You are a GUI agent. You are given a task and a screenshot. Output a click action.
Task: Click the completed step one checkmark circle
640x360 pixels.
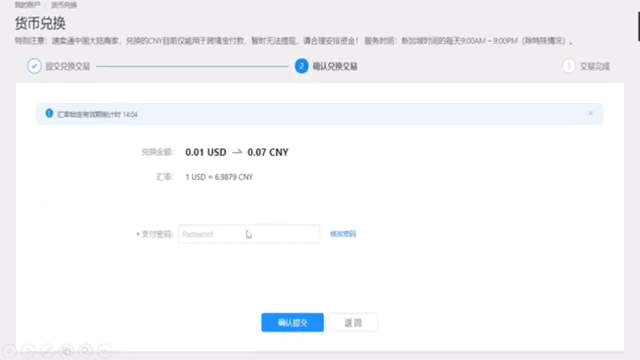[34, 66]
